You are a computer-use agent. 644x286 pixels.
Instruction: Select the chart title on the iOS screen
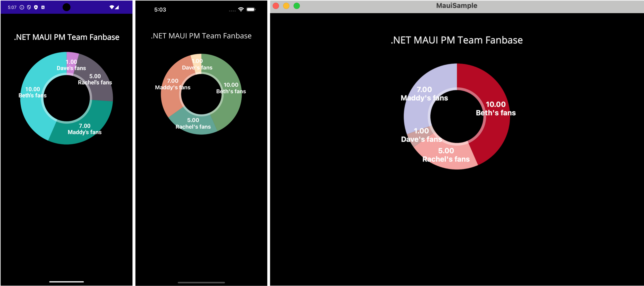click(x=201, y=36)
